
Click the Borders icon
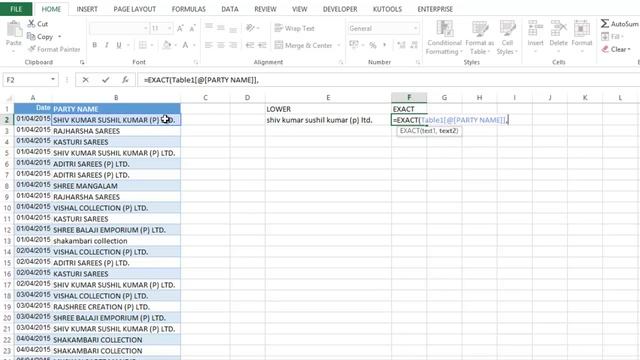(142, 45)
